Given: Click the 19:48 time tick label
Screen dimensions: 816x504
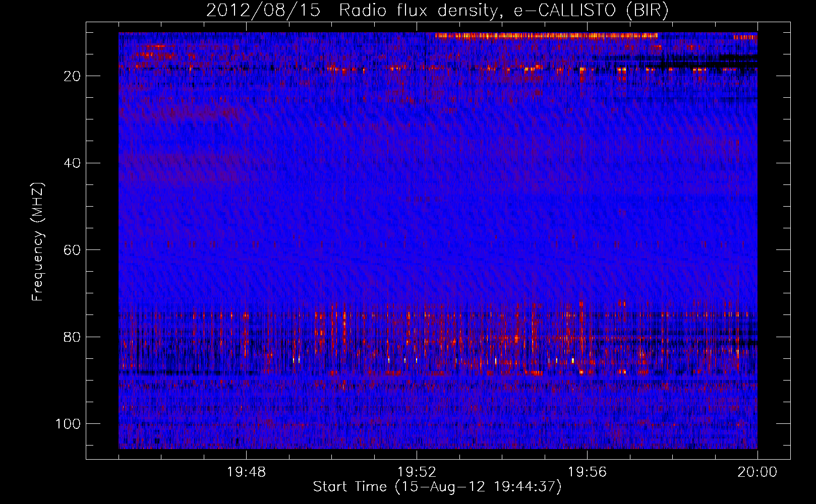Looking at the screenshot, I should (246, 472).
